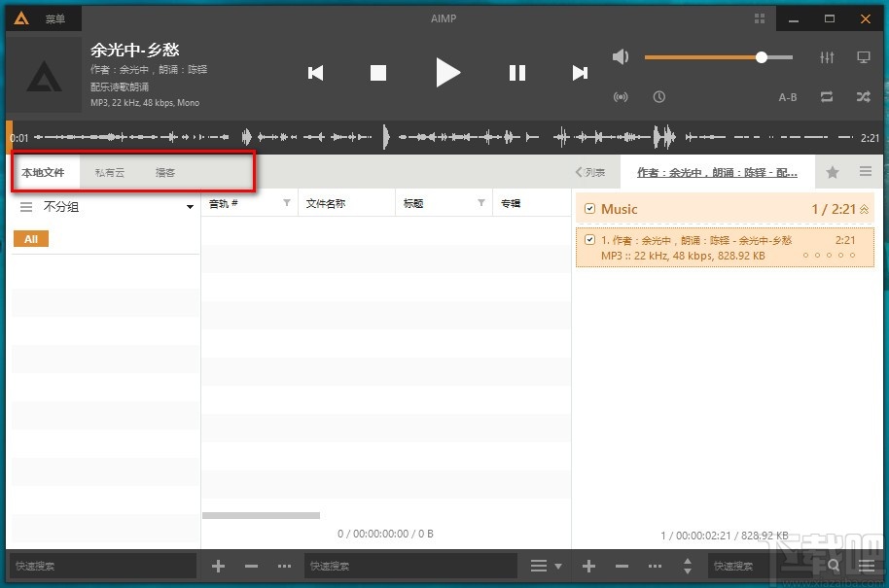Open the visualization display icon
889x588 pixels.
[x=863, y=57]
